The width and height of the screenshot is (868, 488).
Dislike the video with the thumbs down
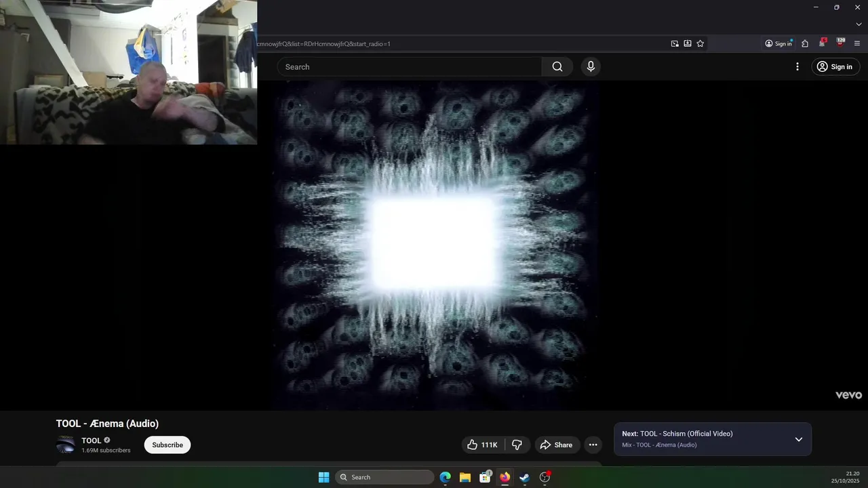point(517,445)
